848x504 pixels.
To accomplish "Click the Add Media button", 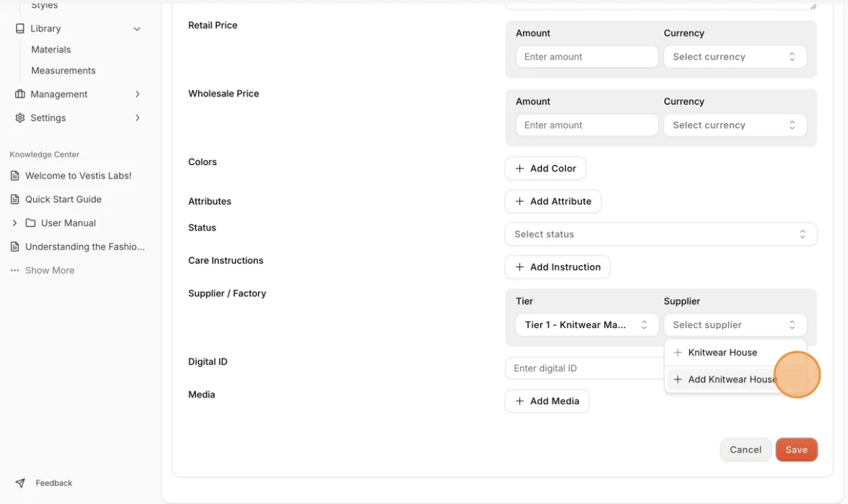I will (x=547, y=401).
